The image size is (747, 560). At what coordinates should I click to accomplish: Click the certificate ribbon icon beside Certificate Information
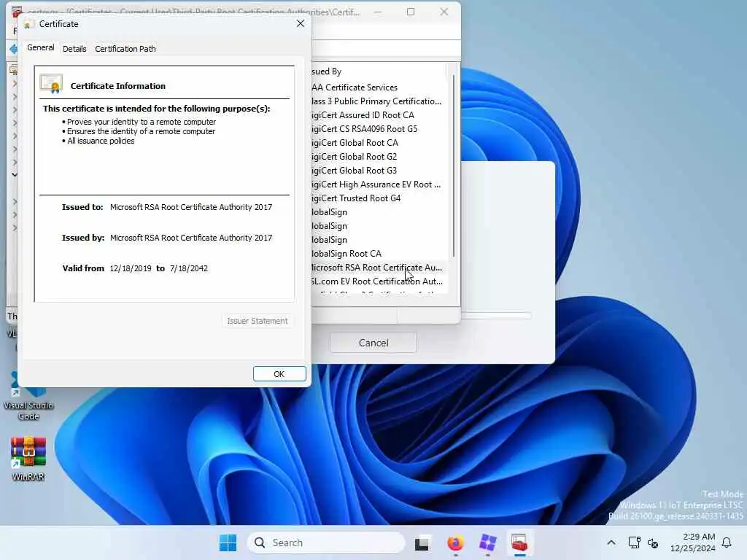click(52, 83)
